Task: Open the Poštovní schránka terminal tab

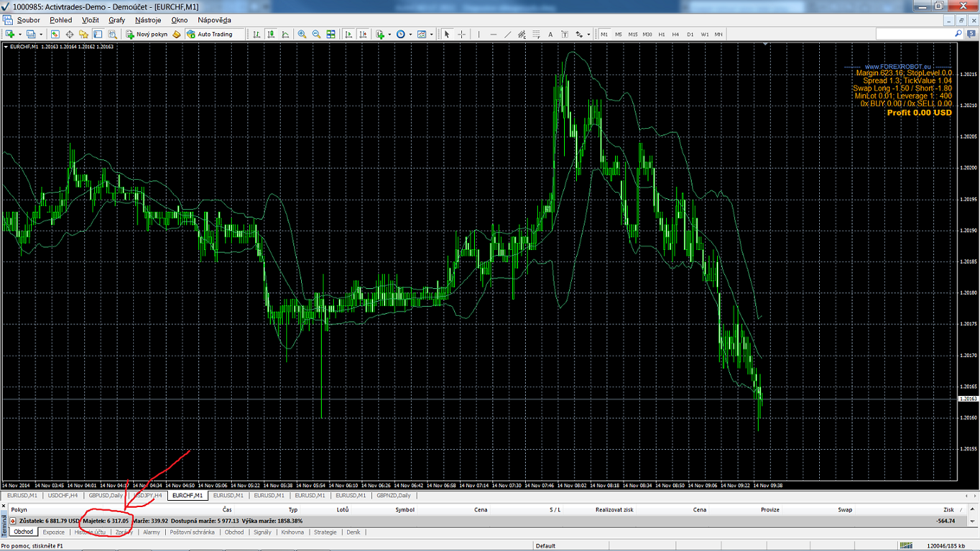Action: (192, 532)
